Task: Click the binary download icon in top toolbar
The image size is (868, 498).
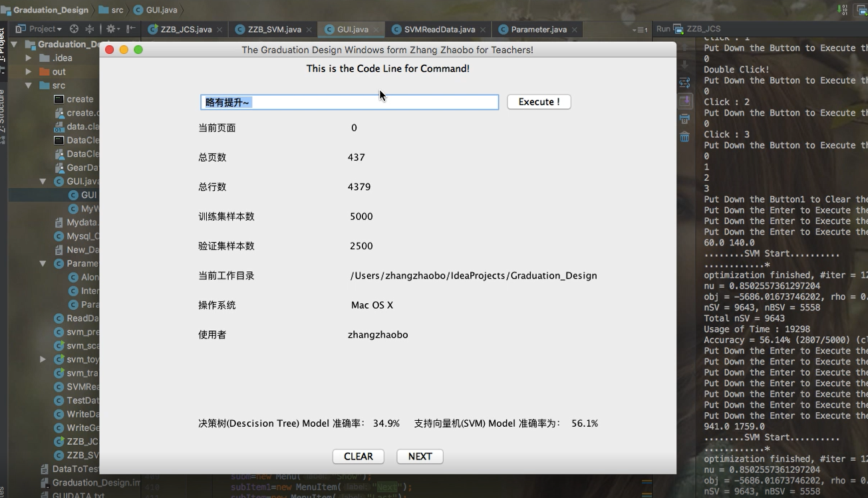Action: click(x=843, y=10)
